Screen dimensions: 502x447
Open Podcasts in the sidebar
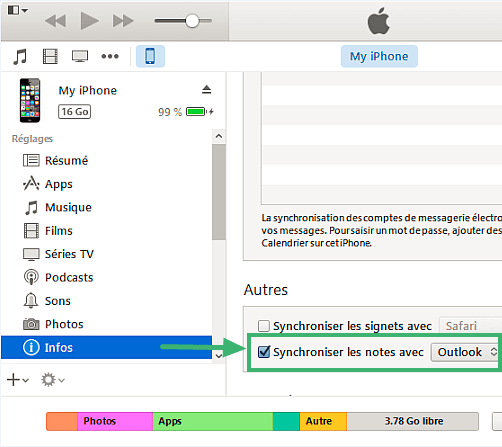point(107,277)
